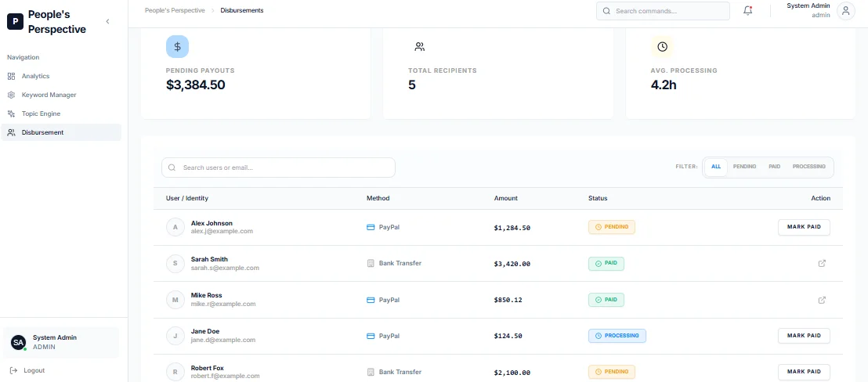
Task: Click the Action column header
Action: coord(821,199)
